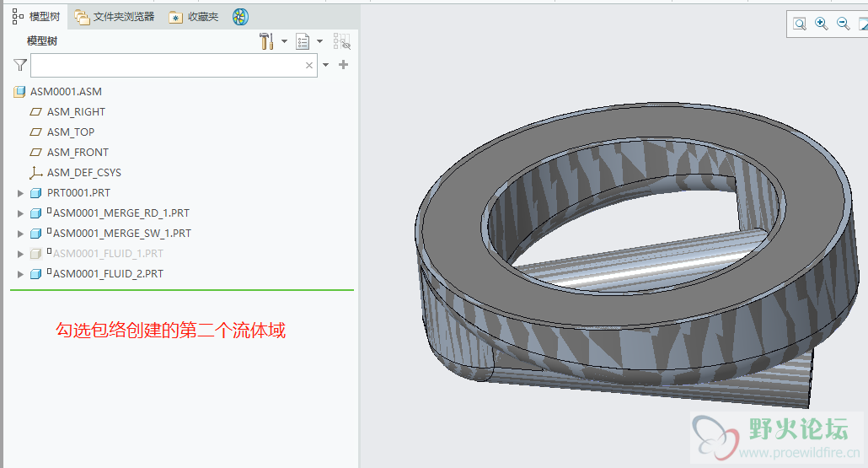
Task: Expand ASM0001_FLUID_1.PRT node
Action: coord(20,254)
